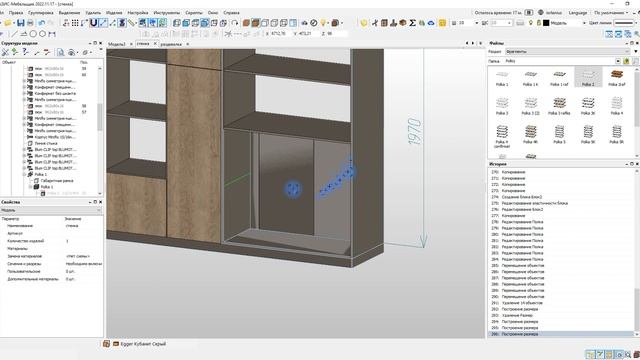
Task: Click history entry Удаление 16 объектов
Action: (522, 303)
